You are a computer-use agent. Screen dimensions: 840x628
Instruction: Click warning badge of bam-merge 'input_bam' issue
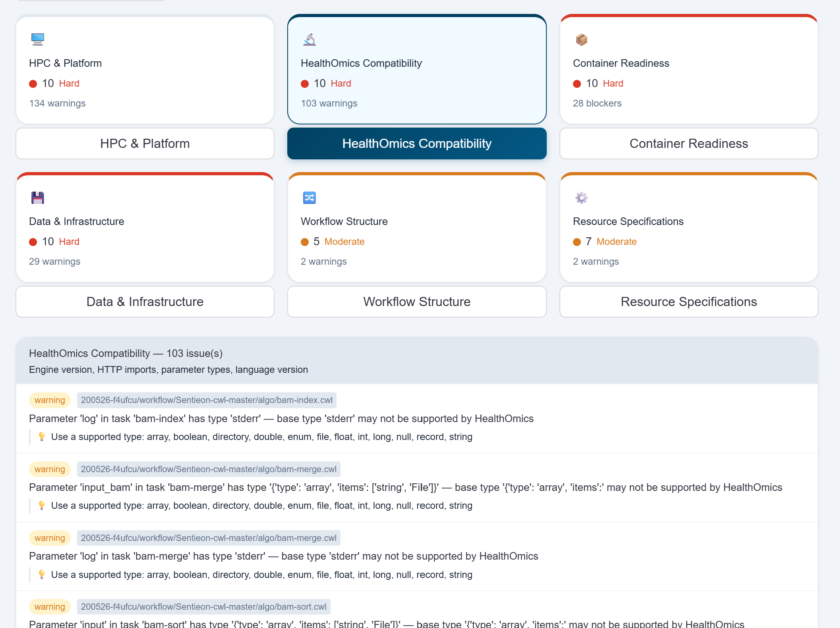50,469
